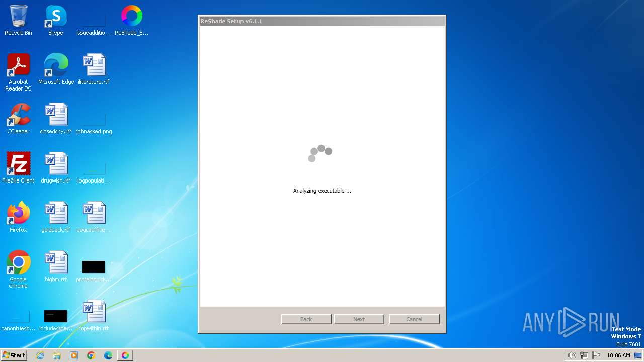Open Acrobat Reader DC shortcut
Screen dimensions: 644x362
(18, 72)
